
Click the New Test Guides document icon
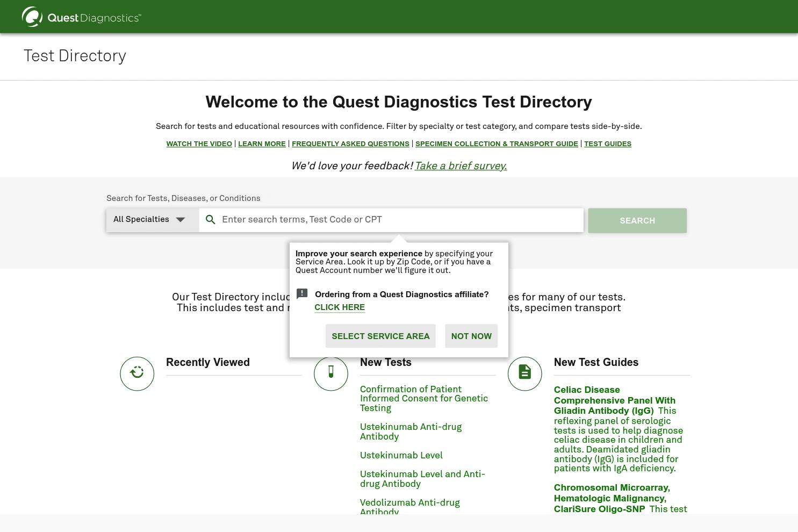(x=525, y=373)
